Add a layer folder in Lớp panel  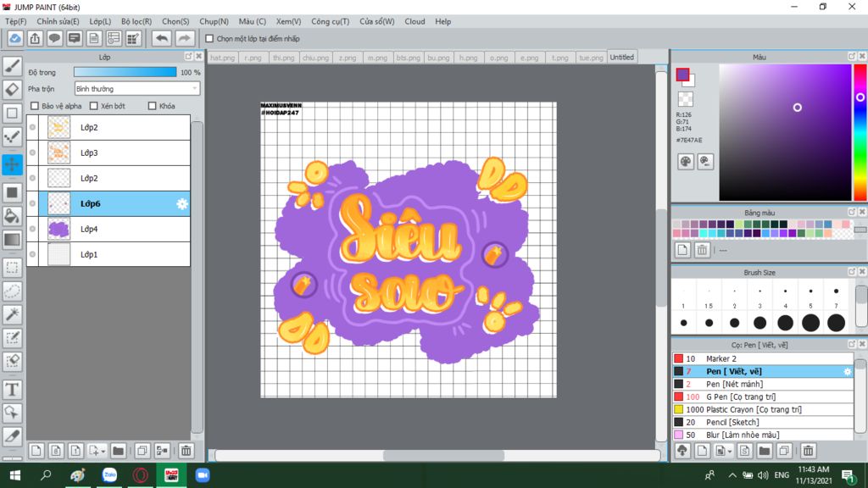pyautogui.click(x=118, y=451)
